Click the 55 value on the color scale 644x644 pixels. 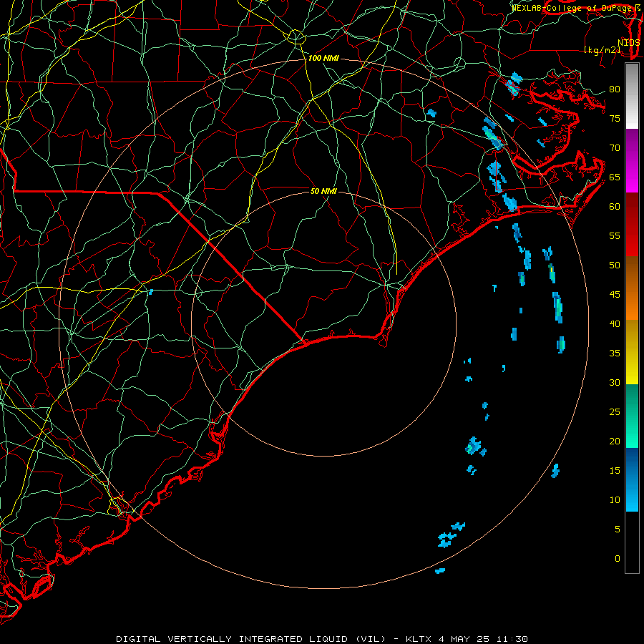615,235
